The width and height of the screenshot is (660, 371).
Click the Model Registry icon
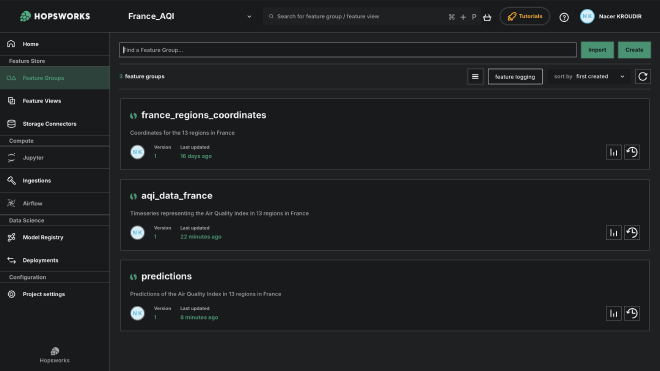11,238
